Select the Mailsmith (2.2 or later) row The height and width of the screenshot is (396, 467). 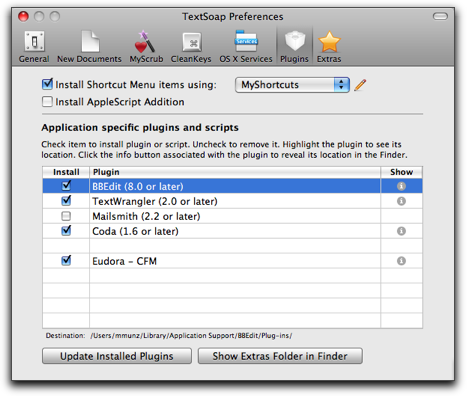233,216
